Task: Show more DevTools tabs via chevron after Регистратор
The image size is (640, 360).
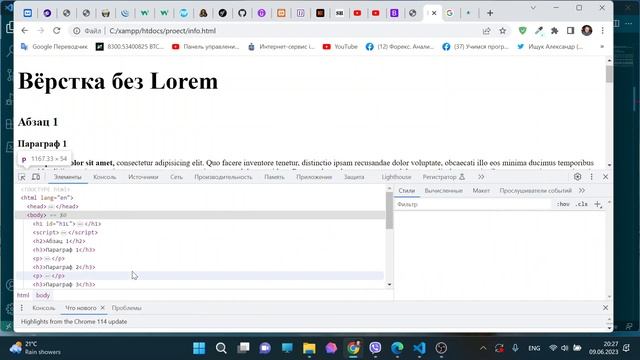Action: (481, 177)
